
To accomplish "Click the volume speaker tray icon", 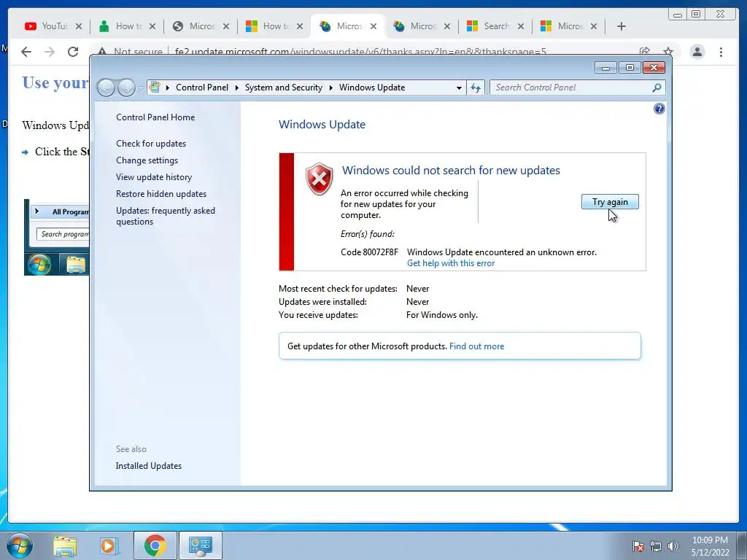I will pos(673,546).
